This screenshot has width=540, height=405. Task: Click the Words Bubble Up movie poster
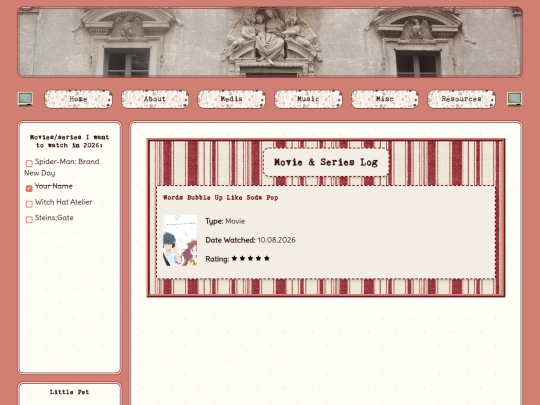[x=180, y=240]
